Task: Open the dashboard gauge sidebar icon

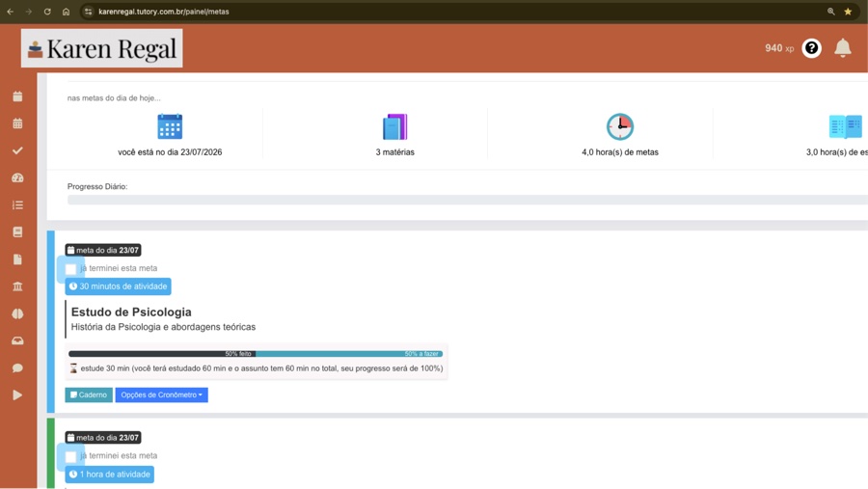Action: pos(17,177)
